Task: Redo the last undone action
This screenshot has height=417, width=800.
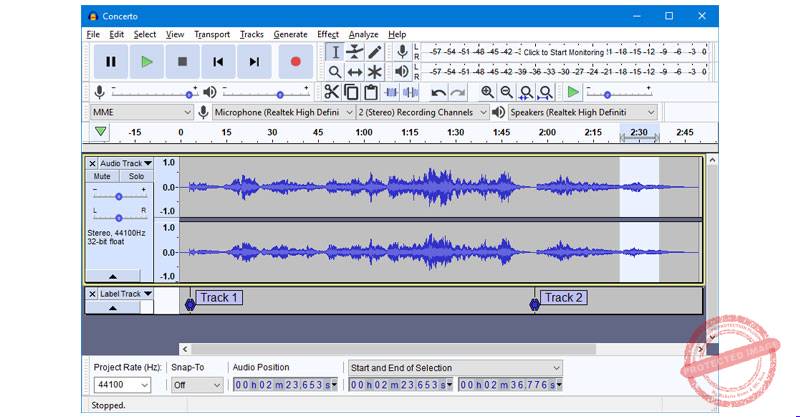Action: tap(458, 92)
